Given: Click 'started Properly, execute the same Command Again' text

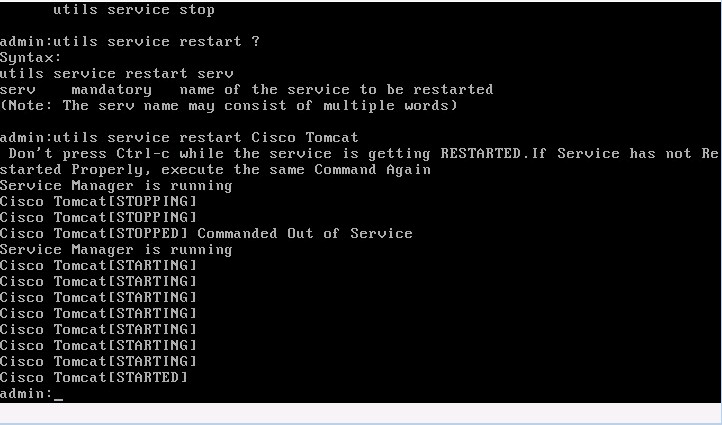Looking at the screenshot, I should (x=215, y=169).
